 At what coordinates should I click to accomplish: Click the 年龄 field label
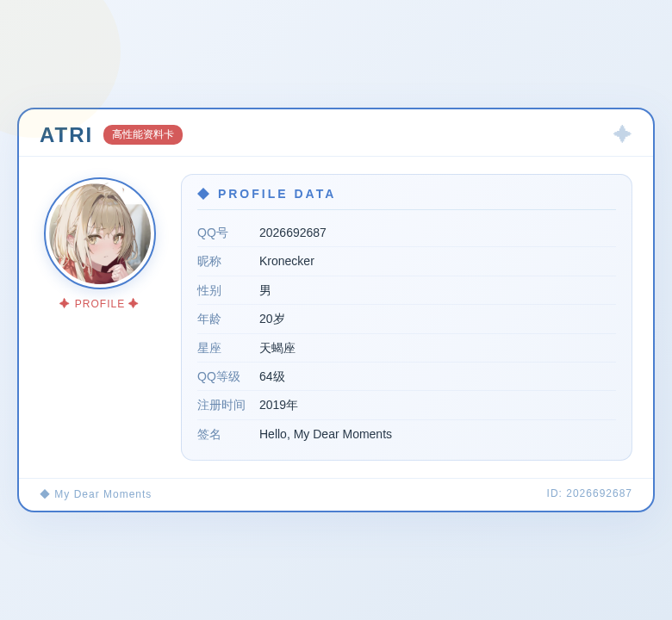[x=209, y=319]
